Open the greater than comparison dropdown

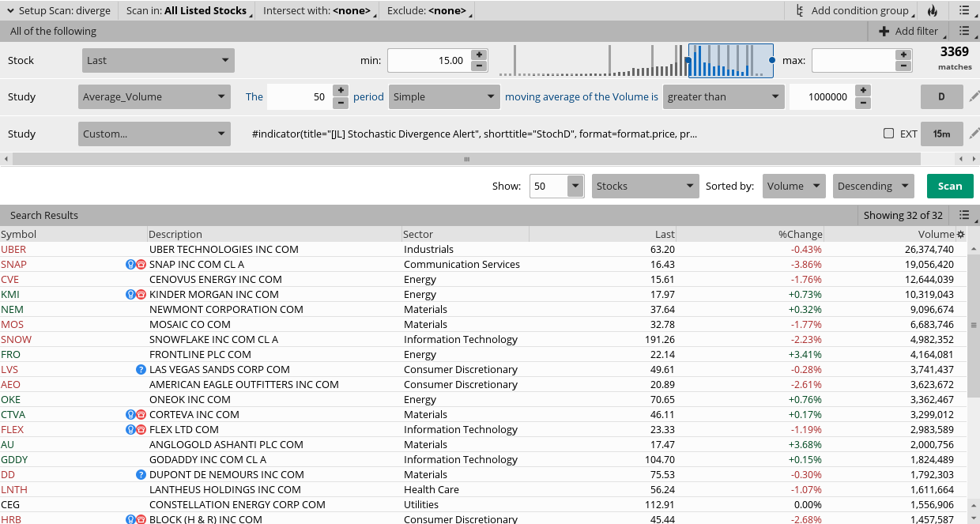723,97
